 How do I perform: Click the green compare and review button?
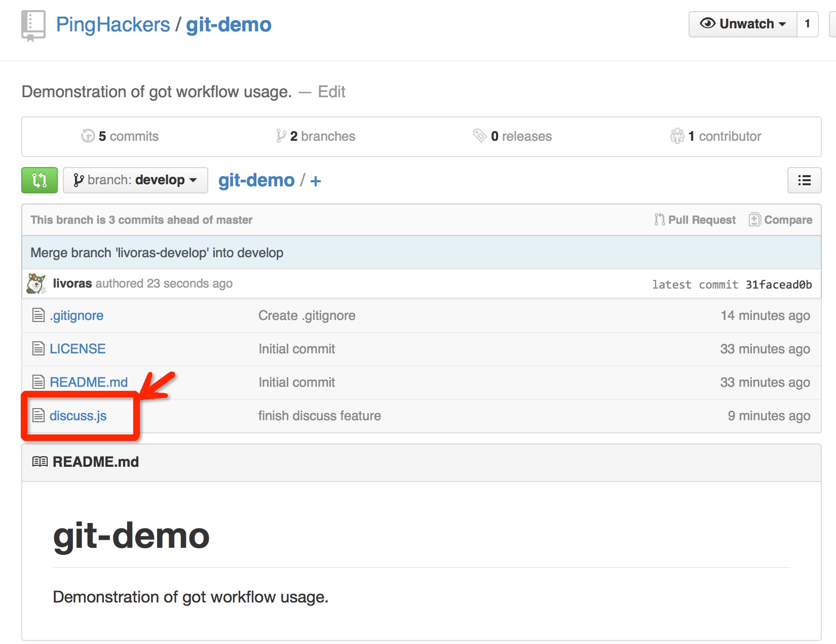(40, 180)
